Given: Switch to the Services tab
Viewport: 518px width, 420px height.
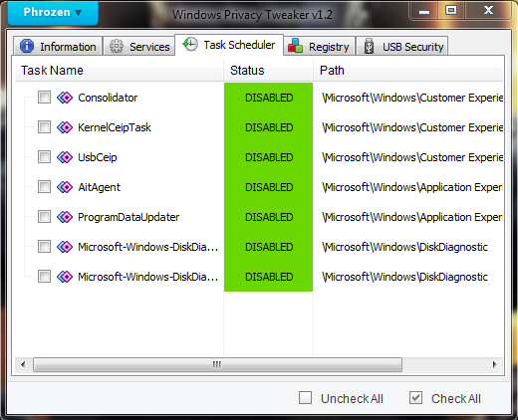Looking at the screenshot, I should [139, 47].
